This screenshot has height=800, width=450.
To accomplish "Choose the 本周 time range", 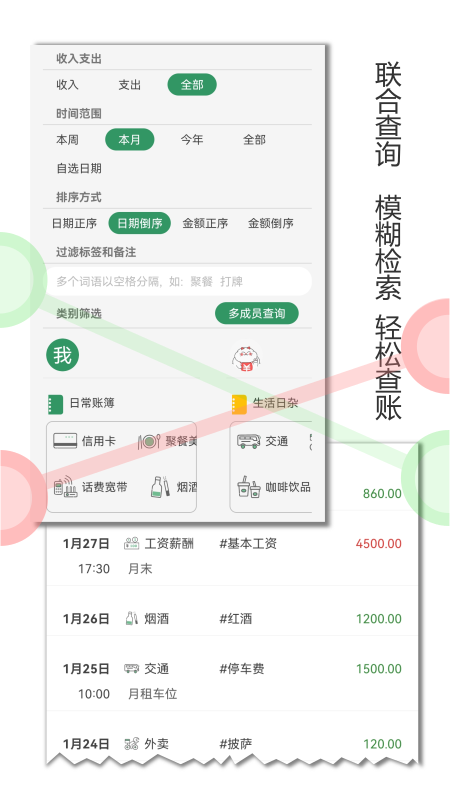I will coord(67,139).
